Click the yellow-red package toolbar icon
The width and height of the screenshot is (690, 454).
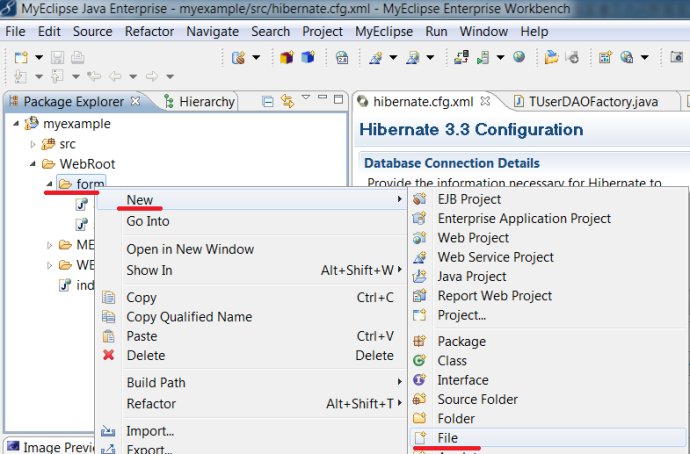(x=287, y=57)
